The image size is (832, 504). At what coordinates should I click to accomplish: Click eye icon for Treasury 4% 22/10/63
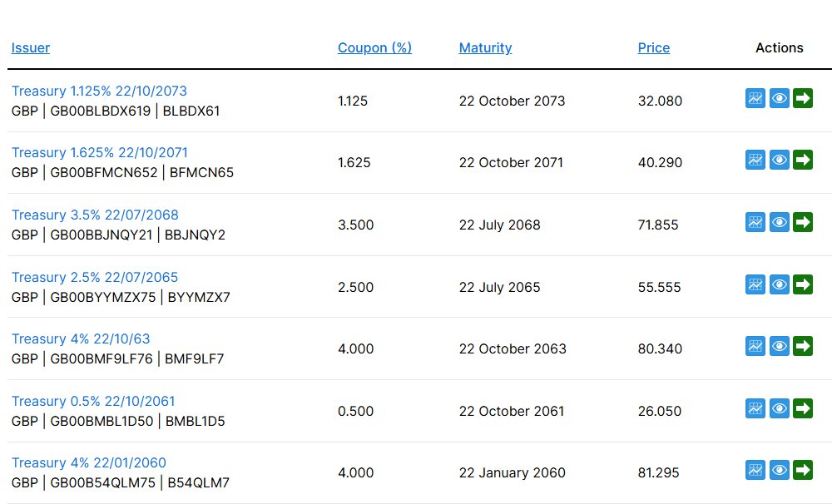tap(779, 347)
